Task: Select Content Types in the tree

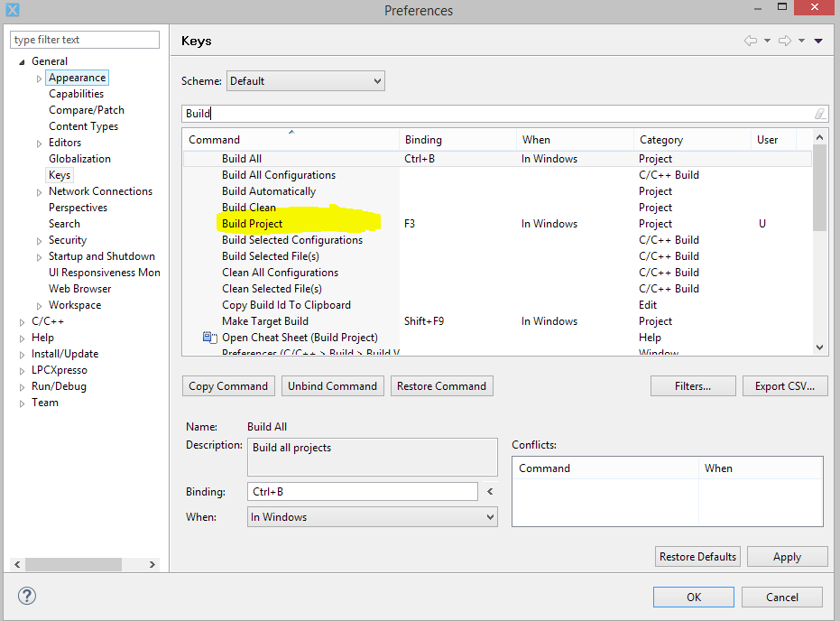Action: 83,126
